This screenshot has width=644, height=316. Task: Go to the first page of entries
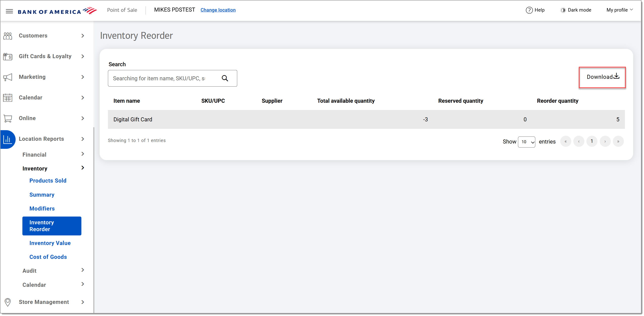pos(566,141)
